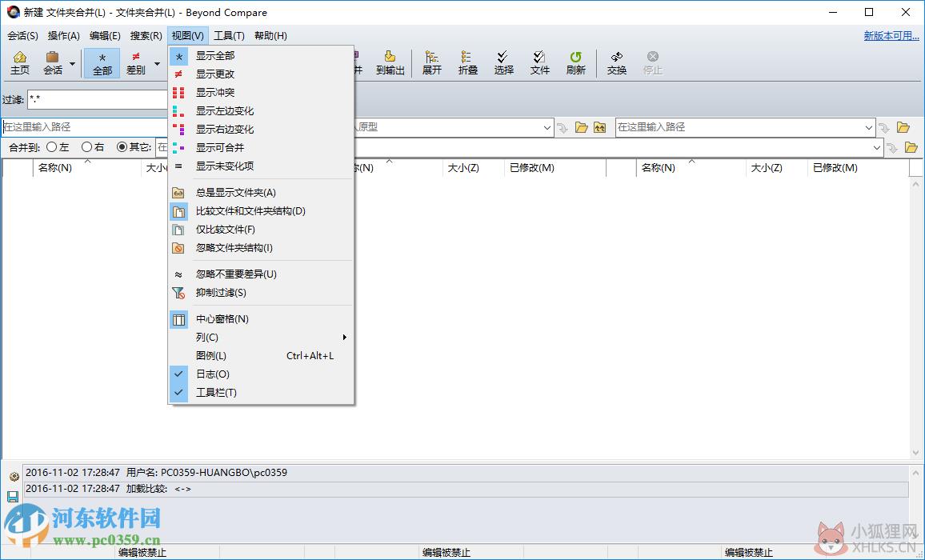Screen dimensions: 925x560
Task: Click the 选择 select toolbar icon
Action: [503, 62]
